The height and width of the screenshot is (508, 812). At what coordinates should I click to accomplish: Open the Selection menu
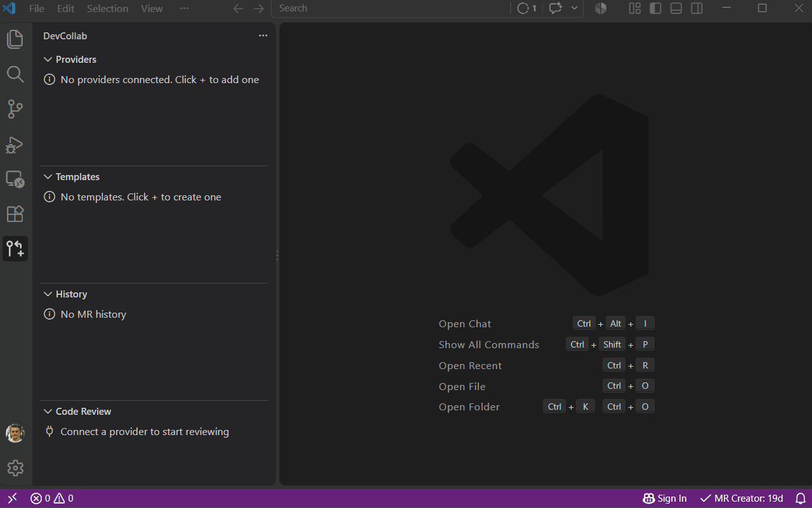click(x=107, y=8)
